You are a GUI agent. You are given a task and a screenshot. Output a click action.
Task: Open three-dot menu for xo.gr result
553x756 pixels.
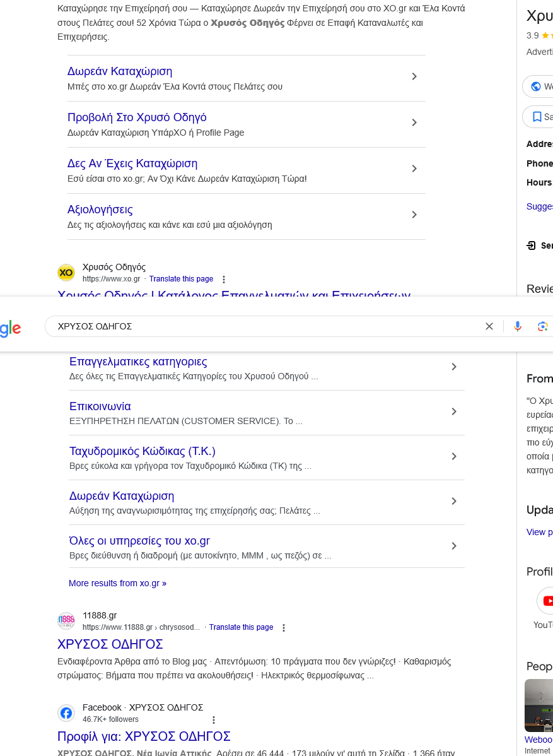(x=223, y=279)
